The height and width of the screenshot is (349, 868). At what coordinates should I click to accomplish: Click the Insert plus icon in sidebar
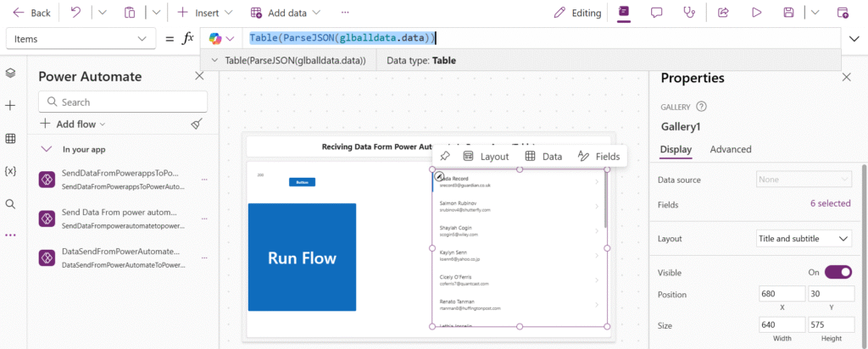pos(10,106)
